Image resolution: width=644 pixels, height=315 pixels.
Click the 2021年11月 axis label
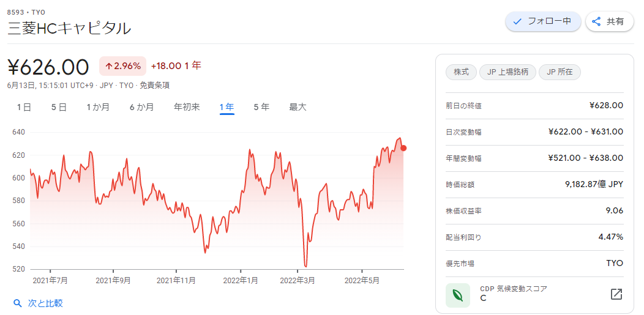[x=176, y=281]
